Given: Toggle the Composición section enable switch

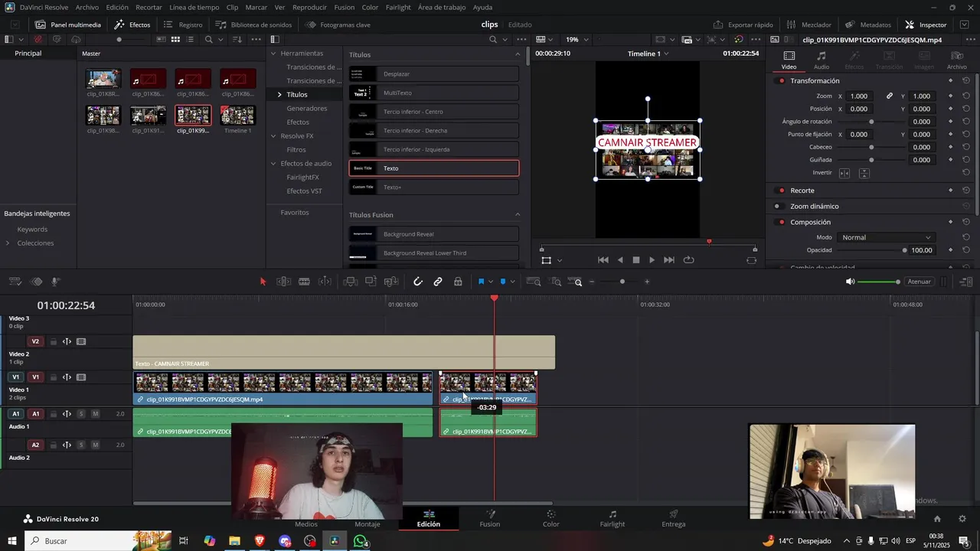Looking at the screenshot, I should pyautogui.click(x=781, y=222).
